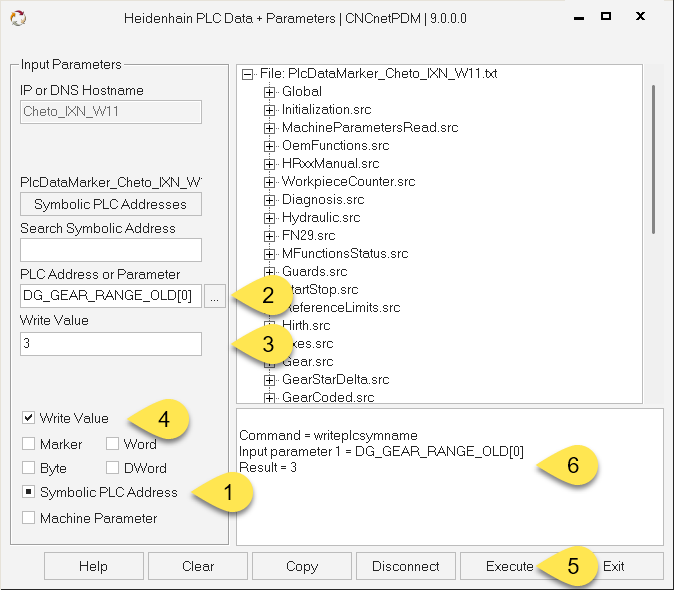
Task: Expand the Global tree node
Action: (269, 92)
